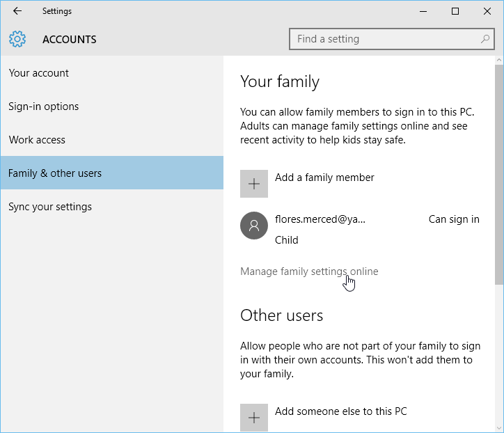504x433 pixels.
Task: Select the flores.merced user avatar icon
Action: 254,226
